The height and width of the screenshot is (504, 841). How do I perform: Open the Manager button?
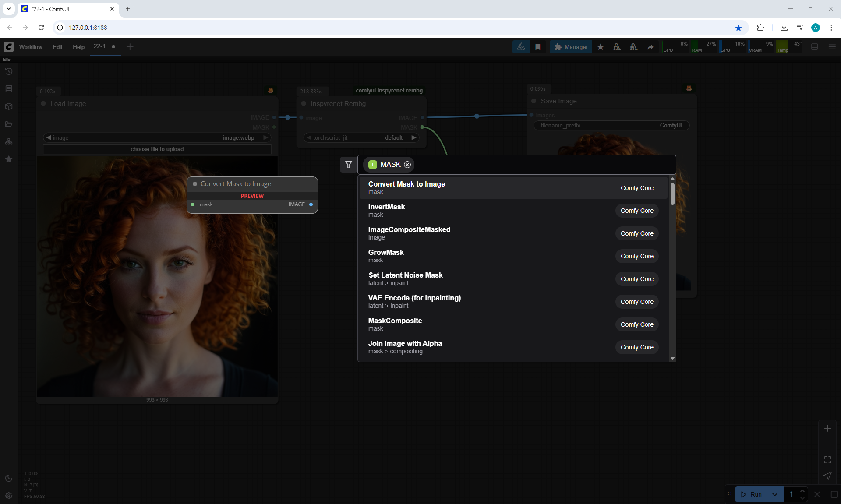point(571,47)
